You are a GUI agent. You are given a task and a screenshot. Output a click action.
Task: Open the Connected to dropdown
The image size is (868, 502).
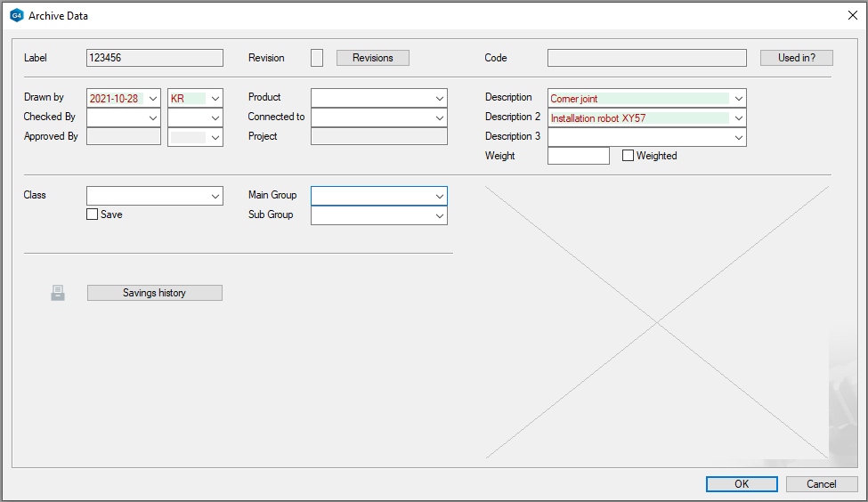pyautogui.click(x=440, y=117)
